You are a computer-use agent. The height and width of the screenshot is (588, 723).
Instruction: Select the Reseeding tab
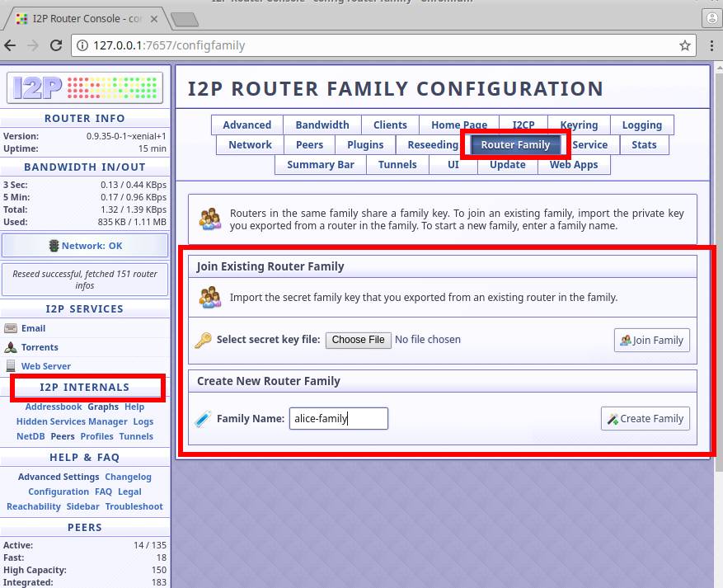click(432, 144)
